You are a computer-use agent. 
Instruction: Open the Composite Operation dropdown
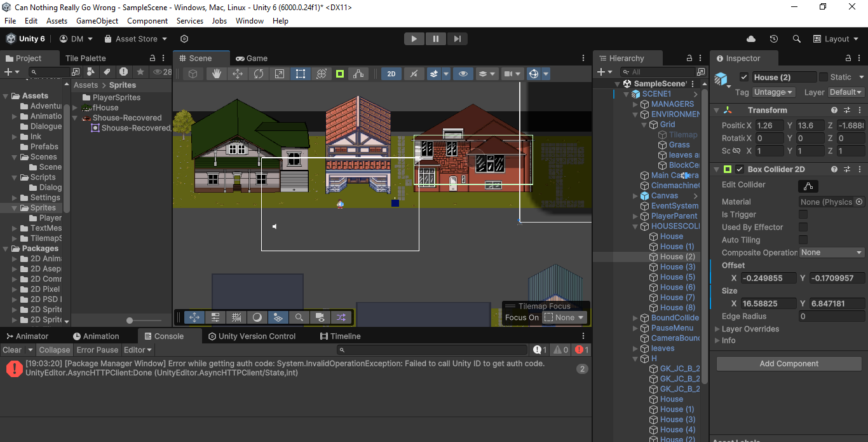[x=831, y=252]
